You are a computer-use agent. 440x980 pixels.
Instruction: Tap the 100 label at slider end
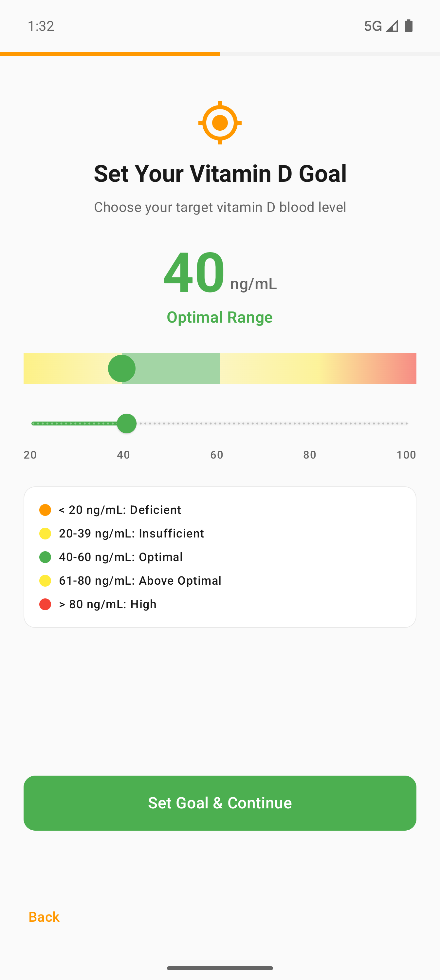pos(406,455)
